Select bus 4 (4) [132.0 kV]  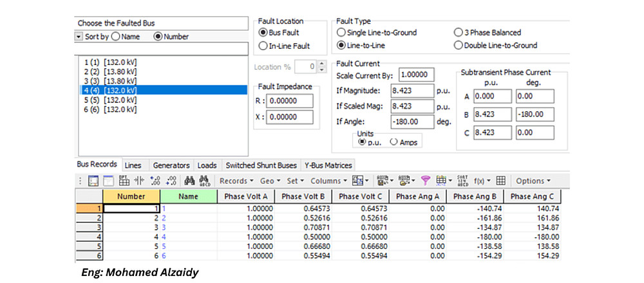coord(163,90)
